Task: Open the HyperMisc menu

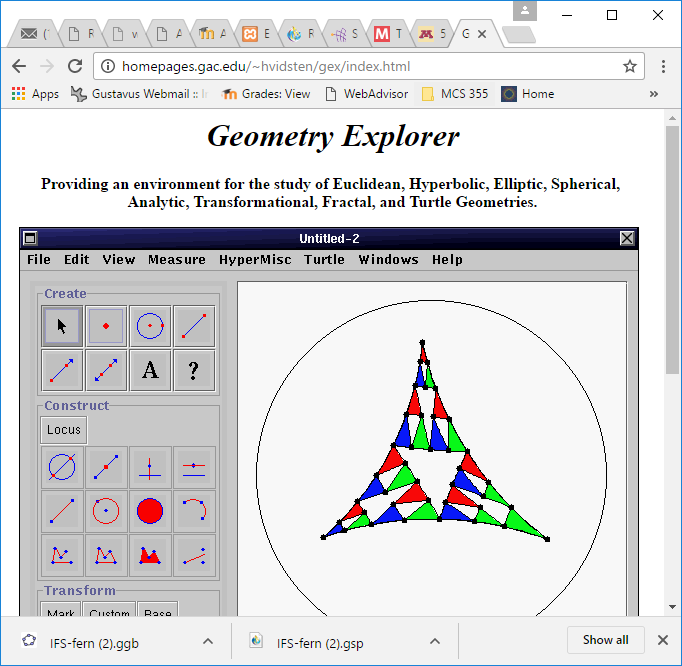Action: [255, 260]
